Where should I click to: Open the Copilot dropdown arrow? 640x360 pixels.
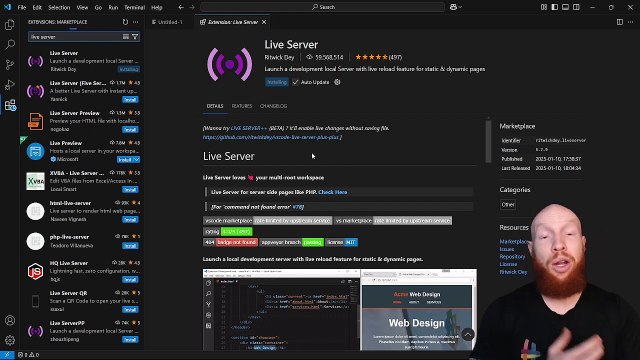460,7
